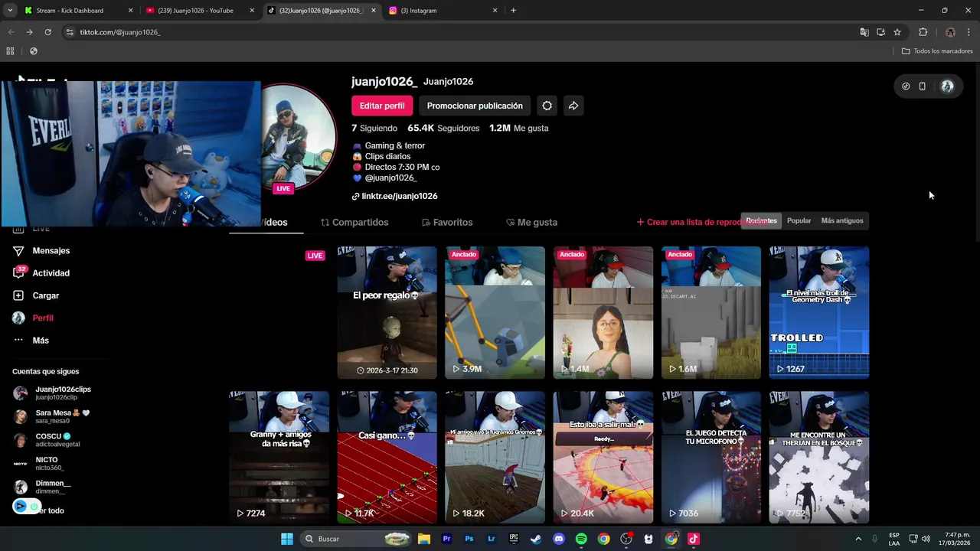
Task: Open Chrome three-dot menu
Action: click(969, 32)
